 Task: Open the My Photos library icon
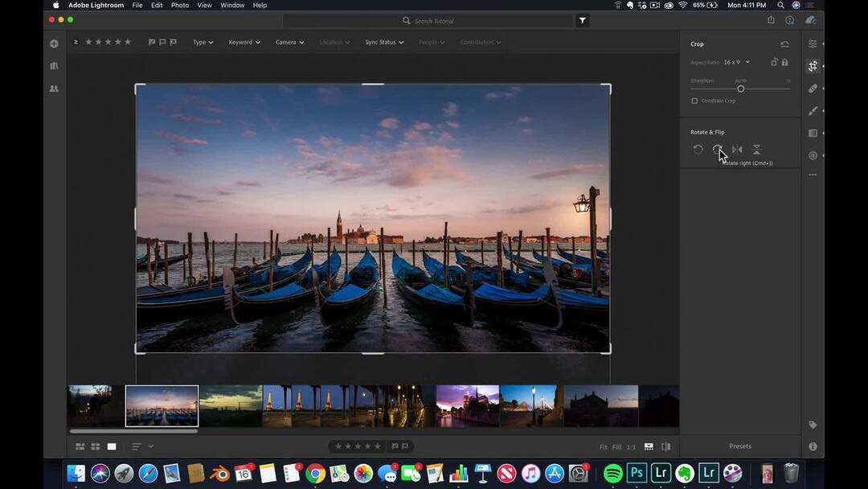54,66
